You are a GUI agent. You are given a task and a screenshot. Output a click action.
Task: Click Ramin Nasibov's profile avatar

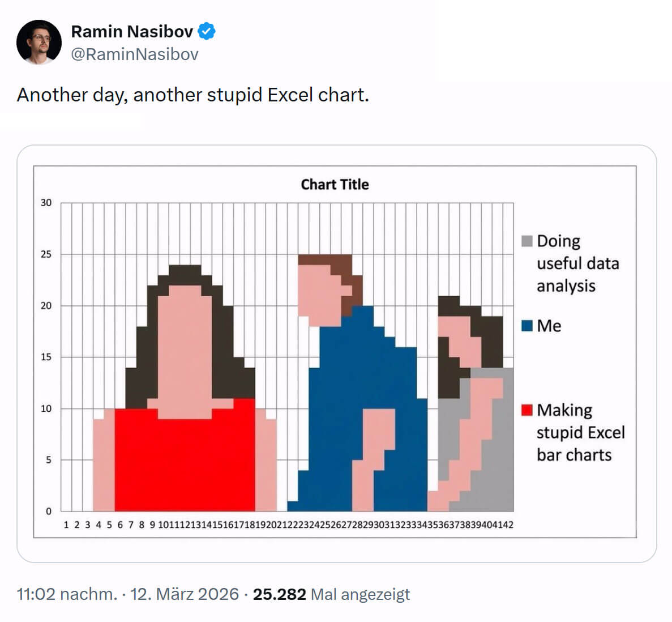(39, 42)
